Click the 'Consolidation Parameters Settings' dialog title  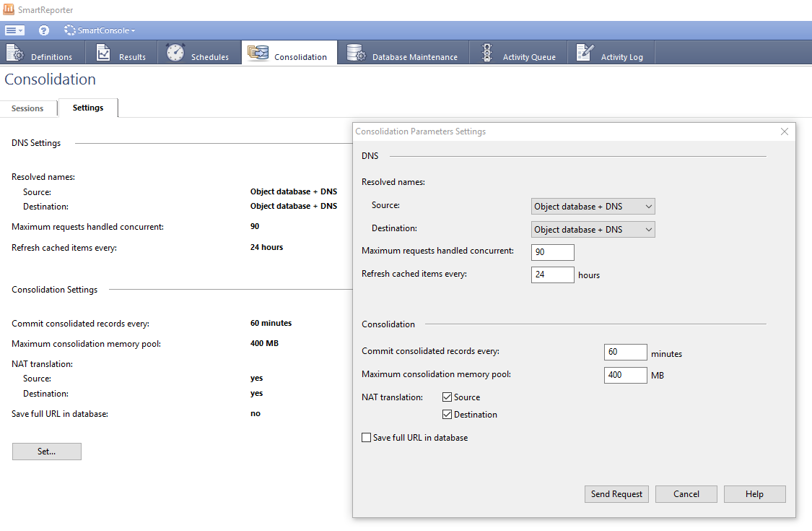[421, 131]
